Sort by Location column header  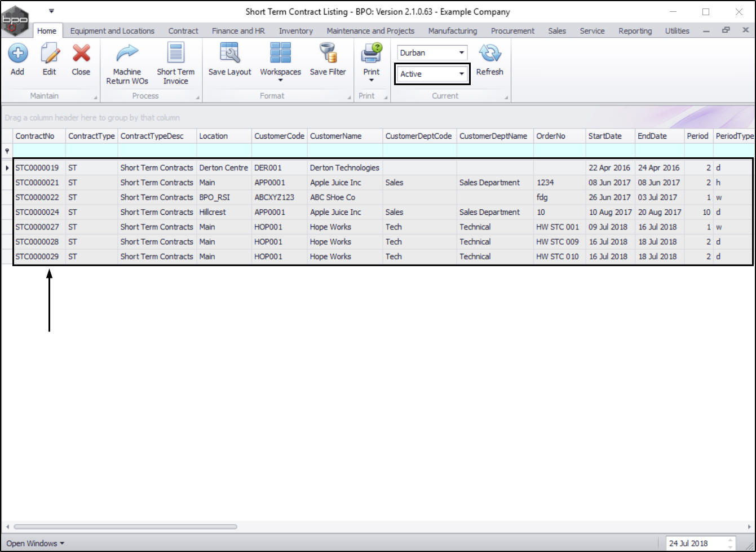[224, 136]
